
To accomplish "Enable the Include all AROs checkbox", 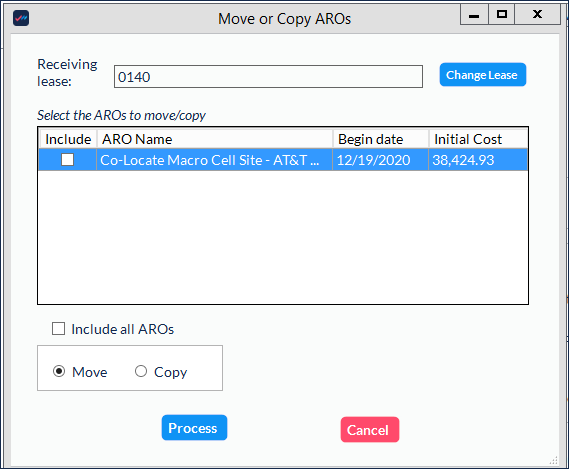I will tap(58, 329).
